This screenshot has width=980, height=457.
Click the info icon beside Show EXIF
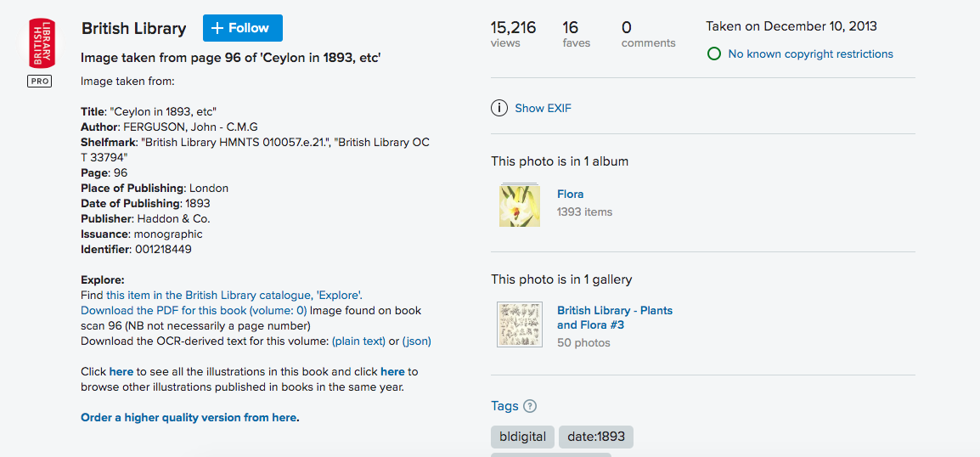(499, 108)
